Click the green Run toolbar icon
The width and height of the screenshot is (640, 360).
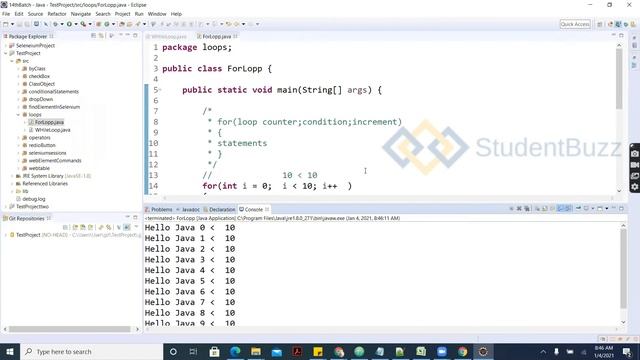pyautogui.click(x=69, y=24)
